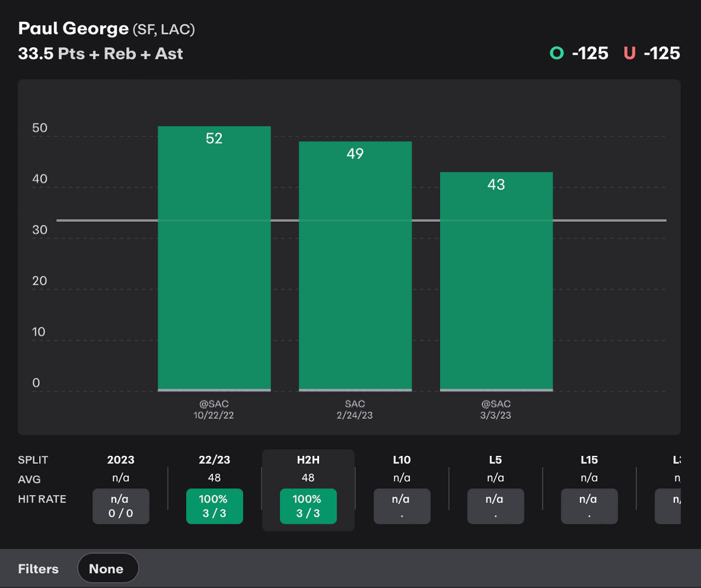Click the 22/23 hit rate 100% box
Screen dimensions: 701x588
pyautogui.click(x=214, y=506)
